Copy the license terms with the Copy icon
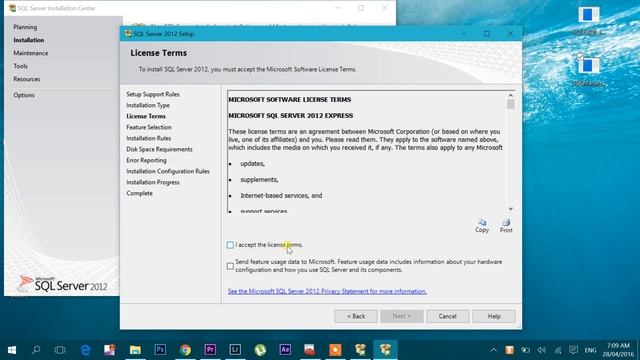Screen dimensions: 640x360 (x=482, y=225)
